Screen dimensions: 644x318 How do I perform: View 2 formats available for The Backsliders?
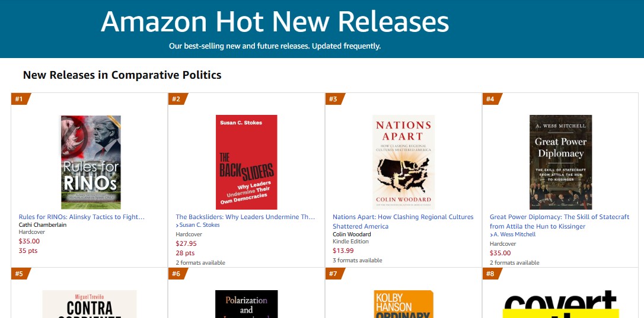(x=200, y=262)
